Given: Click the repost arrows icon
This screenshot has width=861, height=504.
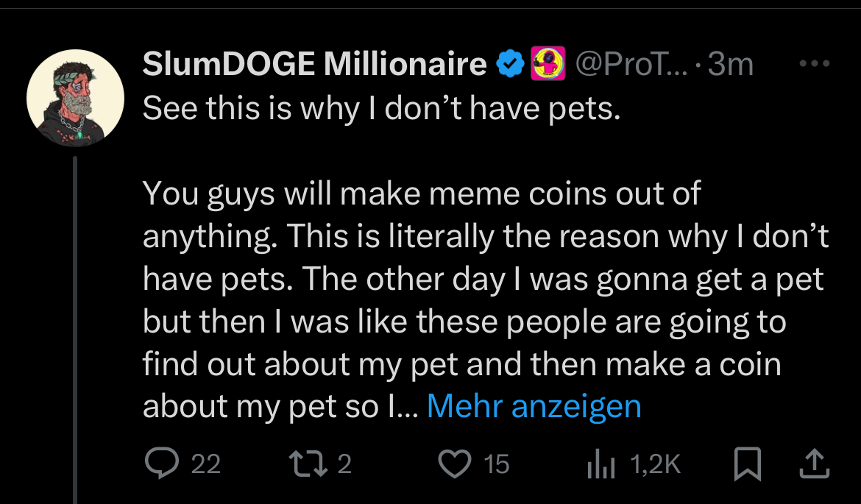Looking at the screenshot, I should (x=308, y=464).
